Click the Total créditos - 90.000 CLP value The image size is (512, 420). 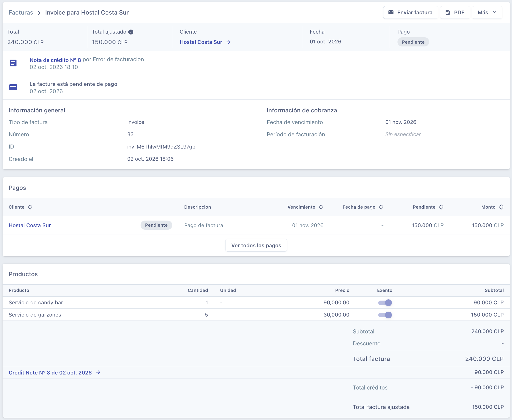[487, 387]
